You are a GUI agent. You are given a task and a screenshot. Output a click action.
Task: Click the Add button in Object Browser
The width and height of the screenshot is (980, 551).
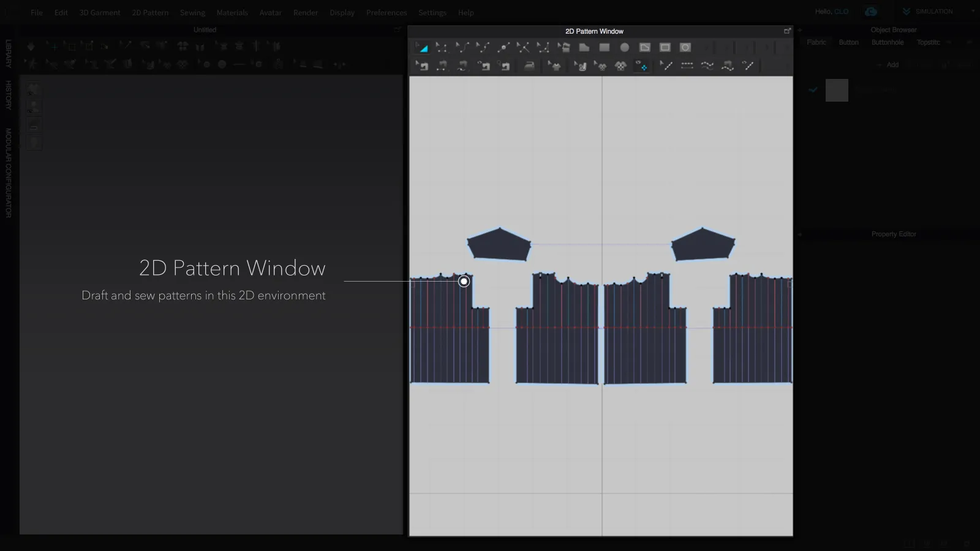(888, 65)
